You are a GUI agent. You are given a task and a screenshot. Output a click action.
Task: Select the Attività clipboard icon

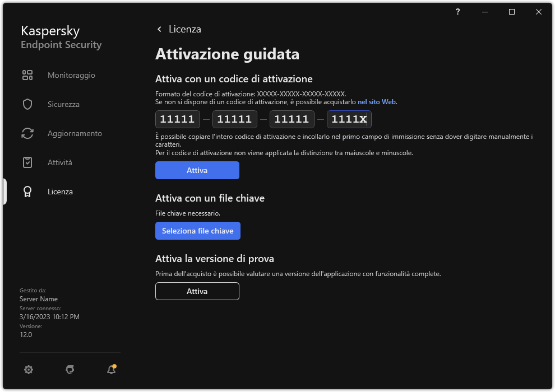(27, 162)
